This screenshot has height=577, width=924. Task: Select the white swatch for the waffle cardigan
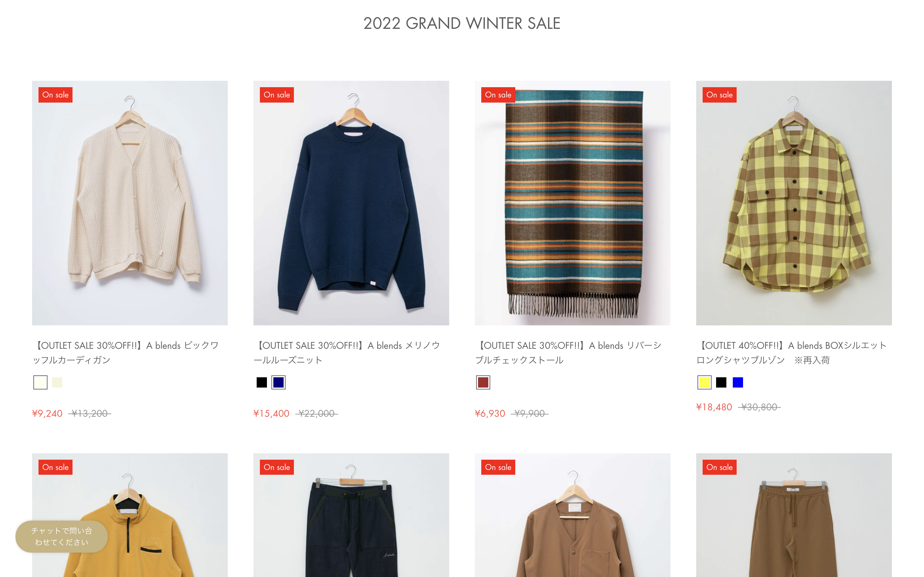click(x=40, y=382)
